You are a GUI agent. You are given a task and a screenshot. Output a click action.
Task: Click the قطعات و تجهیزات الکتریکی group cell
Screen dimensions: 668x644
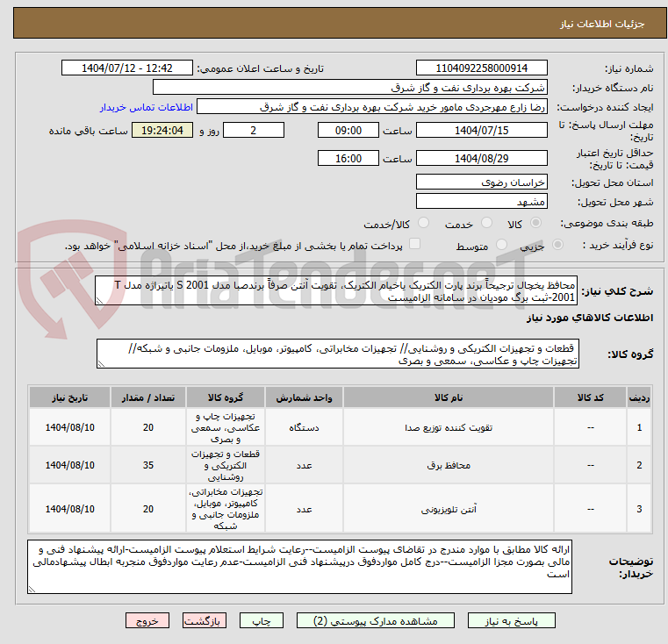pos(226,465)
